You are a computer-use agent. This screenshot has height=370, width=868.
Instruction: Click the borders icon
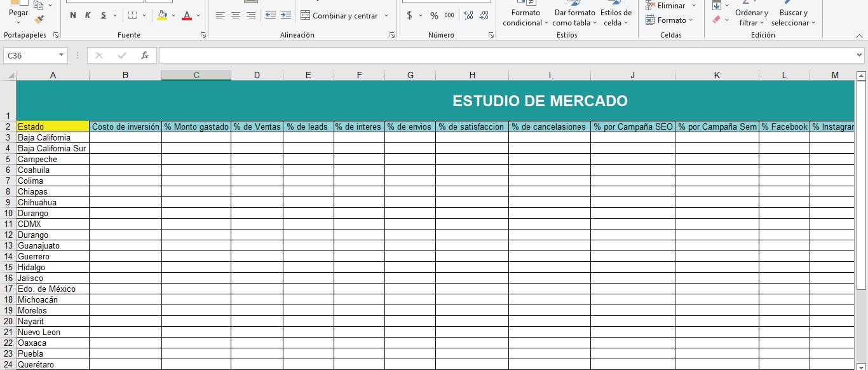(132, 15)
